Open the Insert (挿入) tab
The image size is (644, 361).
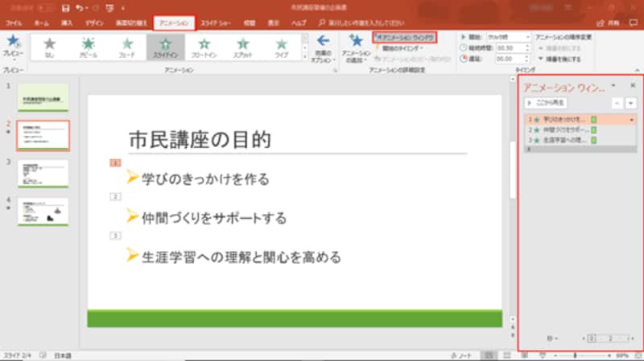click(x=67, y=23)
